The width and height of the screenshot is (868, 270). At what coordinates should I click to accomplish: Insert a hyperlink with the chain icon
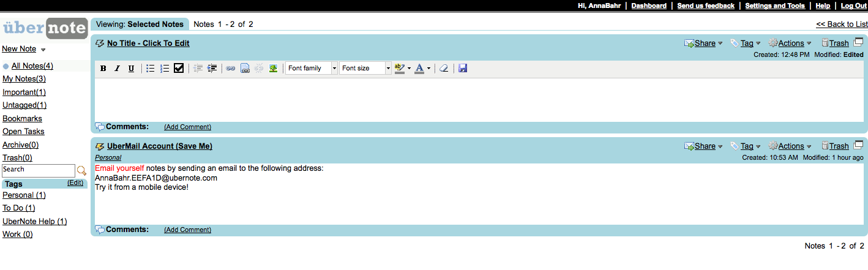231,69
